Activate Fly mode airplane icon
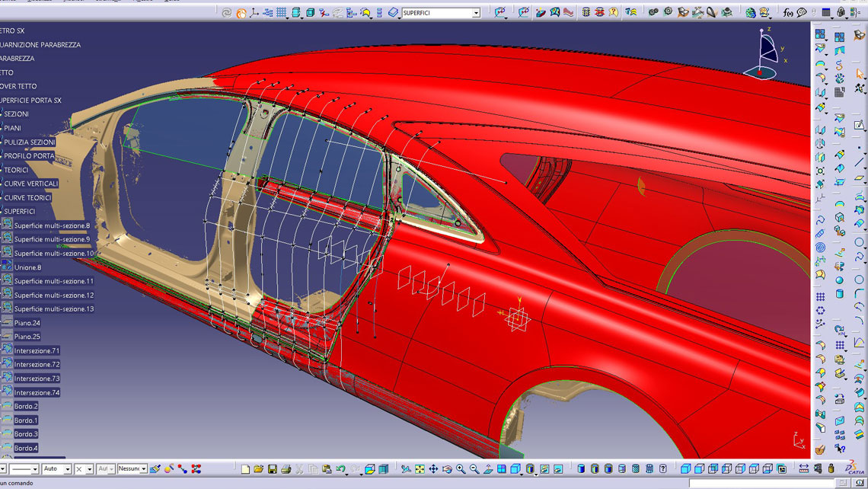Image resolution: width=868 pixels, height=489 pixels. point(407,469)
